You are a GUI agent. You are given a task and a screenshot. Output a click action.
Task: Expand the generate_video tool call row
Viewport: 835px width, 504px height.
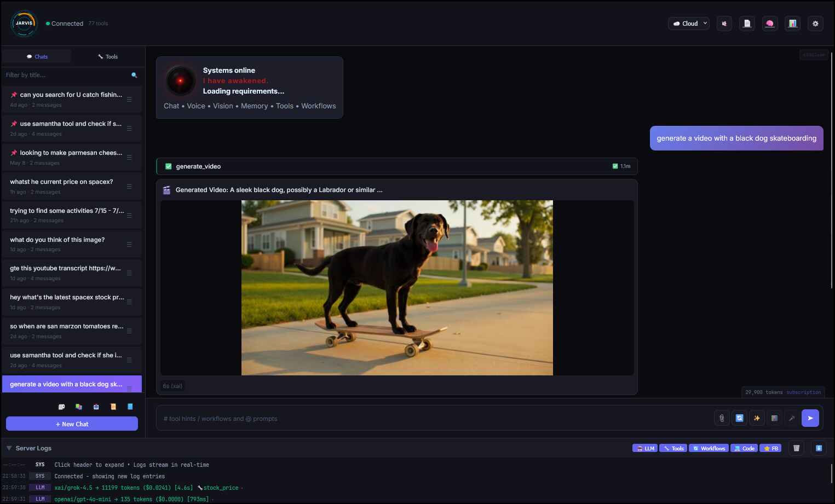tap(397, 166)
